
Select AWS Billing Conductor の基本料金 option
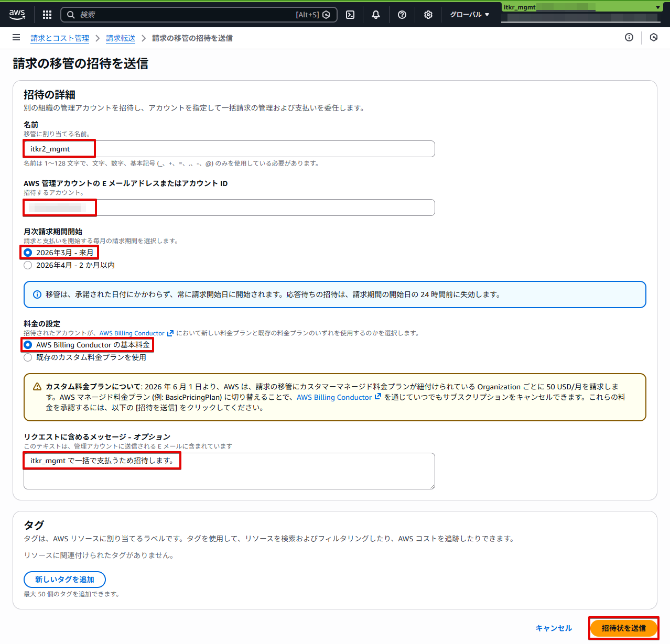28,345
